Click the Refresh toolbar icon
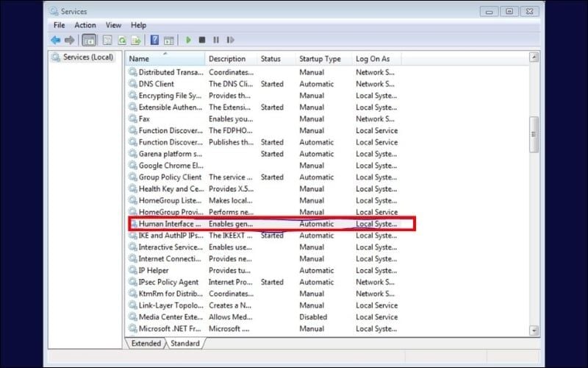Screen dimensions: 588x368 121,40
